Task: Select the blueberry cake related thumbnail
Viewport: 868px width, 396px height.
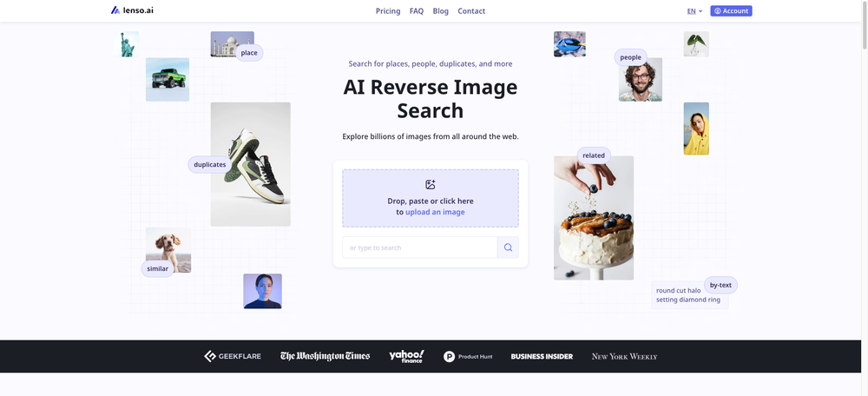Action: pyautogui.click(x=594, y=218)
